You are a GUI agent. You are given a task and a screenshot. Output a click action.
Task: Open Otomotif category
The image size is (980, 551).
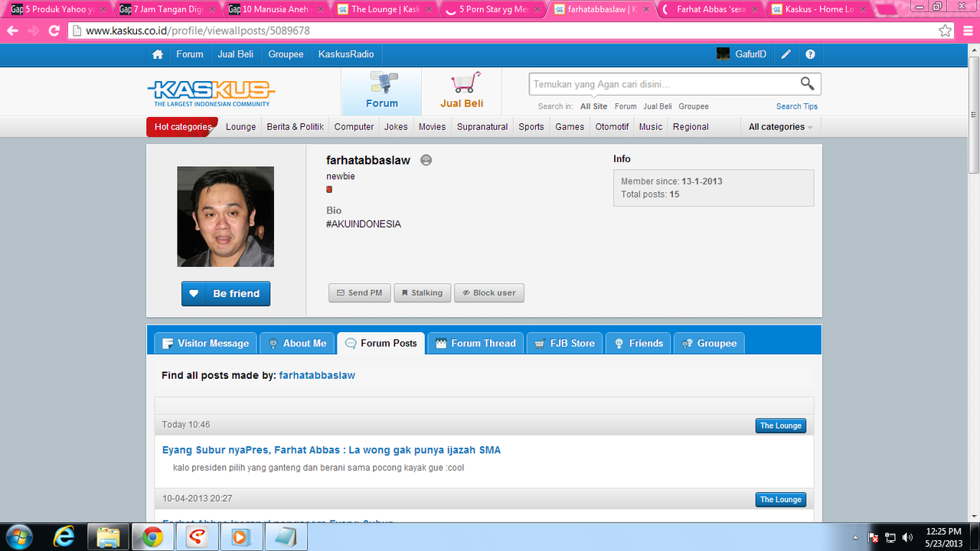pos(612,127)
